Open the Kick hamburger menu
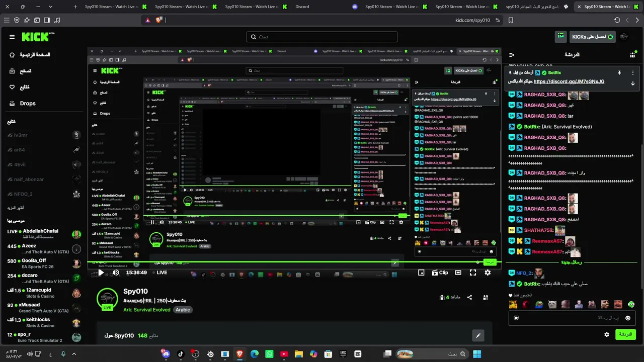Screen dimensions: 644x362 [12, 37]
